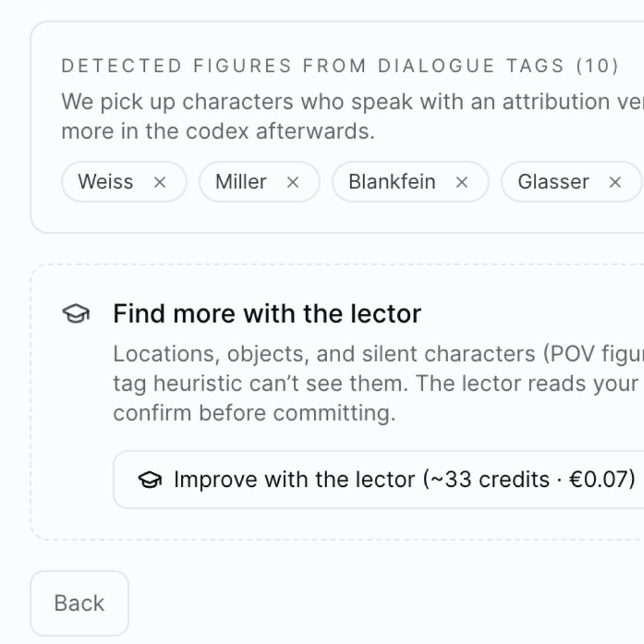
Task: Dismiss the Glasser chip with its x
Action: (615, 182)
